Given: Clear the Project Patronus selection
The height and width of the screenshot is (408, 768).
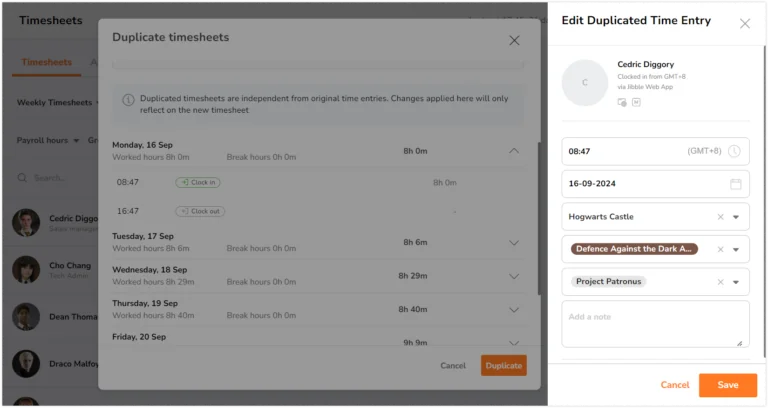Looking at the screenshot, I should tap(720, 282).
